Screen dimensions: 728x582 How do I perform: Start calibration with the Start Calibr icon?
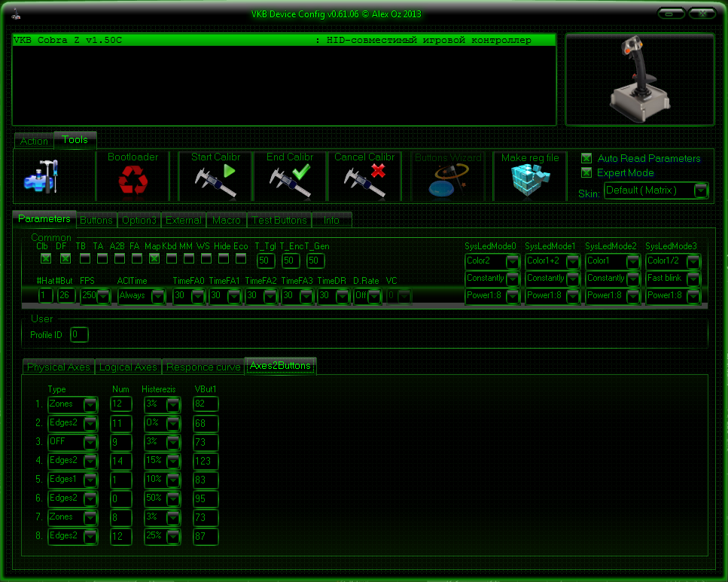[x=215, y=181]
